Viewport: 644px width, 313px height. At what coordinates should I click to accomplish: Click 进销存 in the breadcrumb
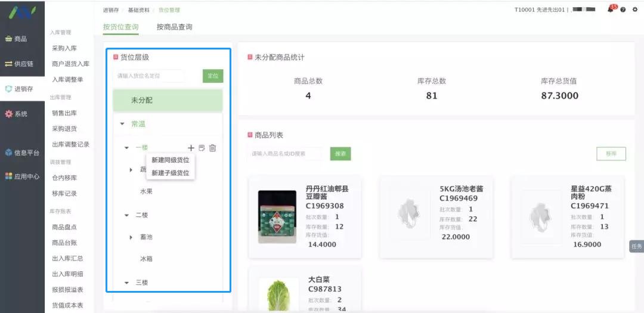tap(111, 10)
